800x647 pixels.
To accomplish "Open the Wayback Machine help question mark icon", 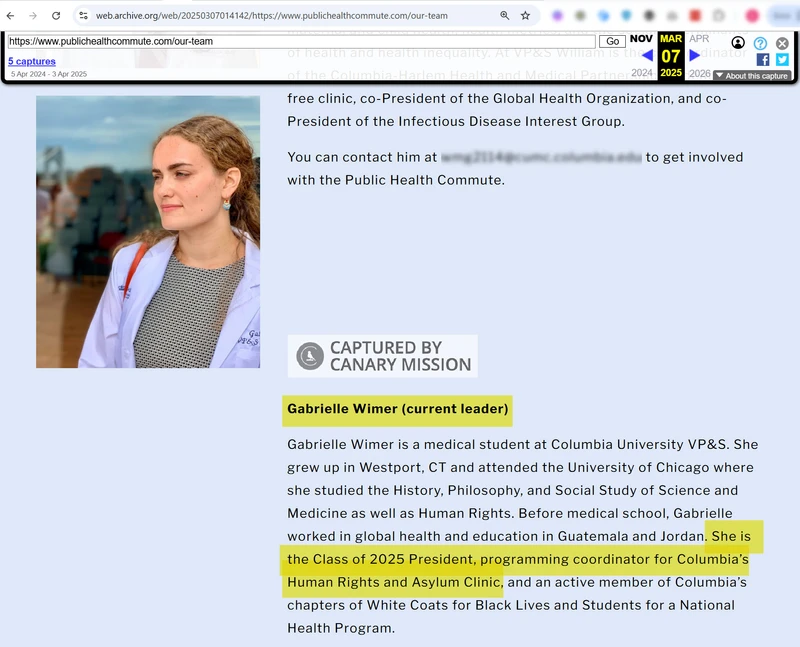I will (x=760, y=43).
